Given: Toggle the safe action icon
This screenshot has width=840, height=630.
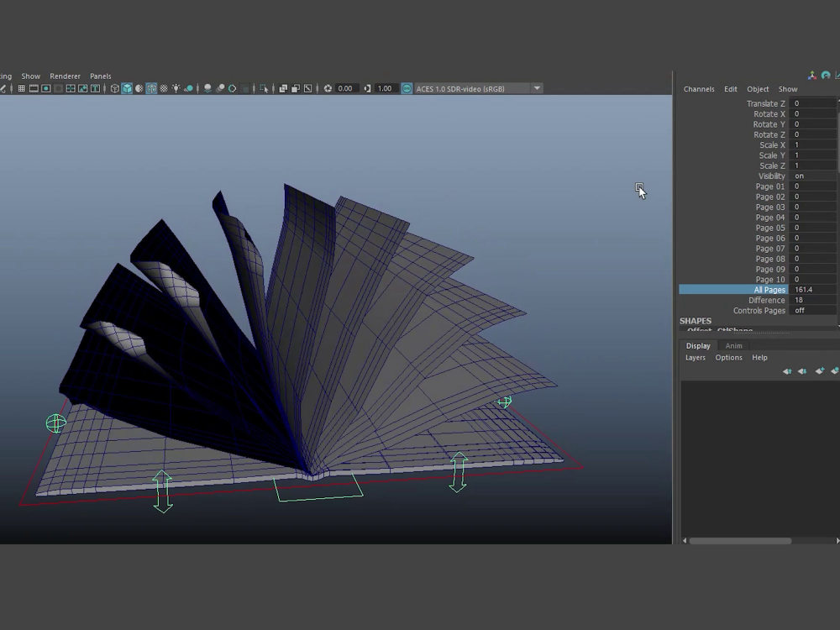Looking at the screenshot, I should click(x=82, y=88).
